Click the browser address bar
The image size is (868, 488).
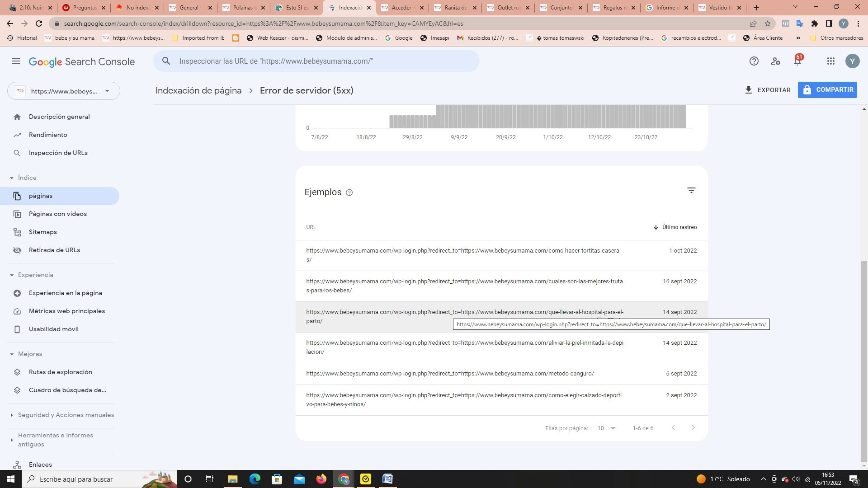click(402, 23)
